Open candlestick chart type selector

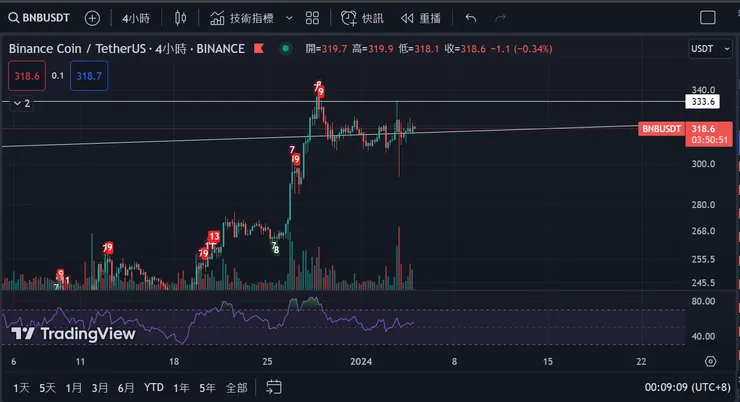click(180, 18)
